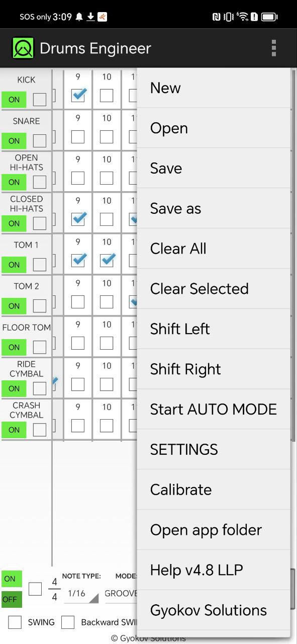Toggle the TOM 2 ON button
The height and width of the screenshot is (644, 297).
[14, 306]
